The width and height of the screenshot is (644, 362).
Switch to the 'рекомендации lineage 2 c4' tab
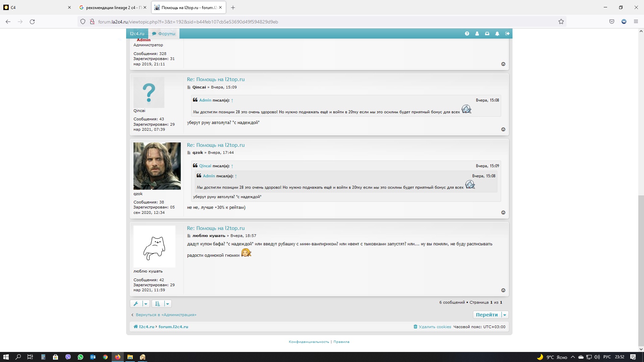(x=112, y=7)
